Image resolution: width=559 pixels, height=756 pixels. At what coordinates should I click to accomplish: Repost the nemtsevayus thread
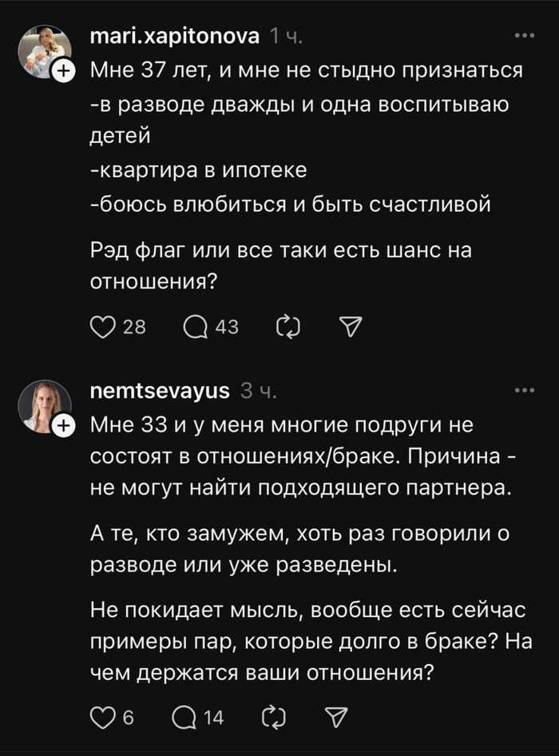tap(272, 717)
